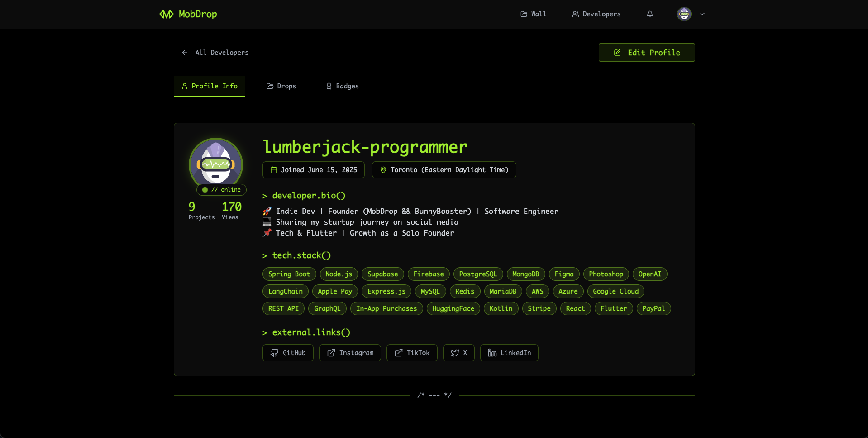Click the Stripe tag
868x438 pixels.
539,308
